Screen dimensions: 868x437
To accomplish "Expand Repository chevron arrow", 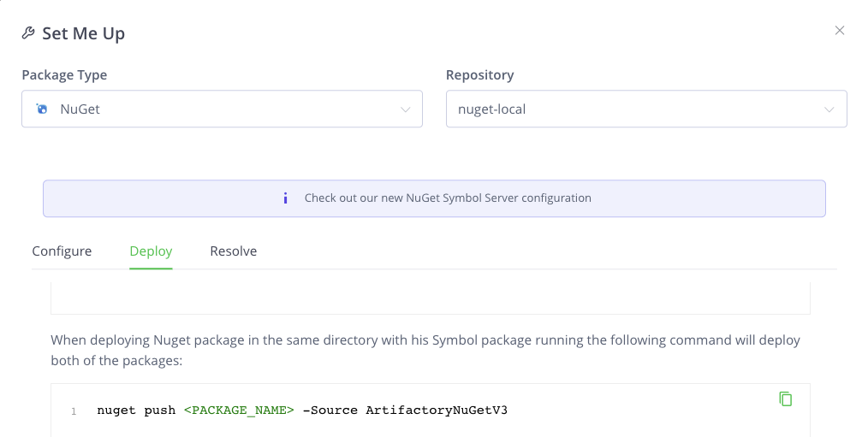I will coord(829,109).
